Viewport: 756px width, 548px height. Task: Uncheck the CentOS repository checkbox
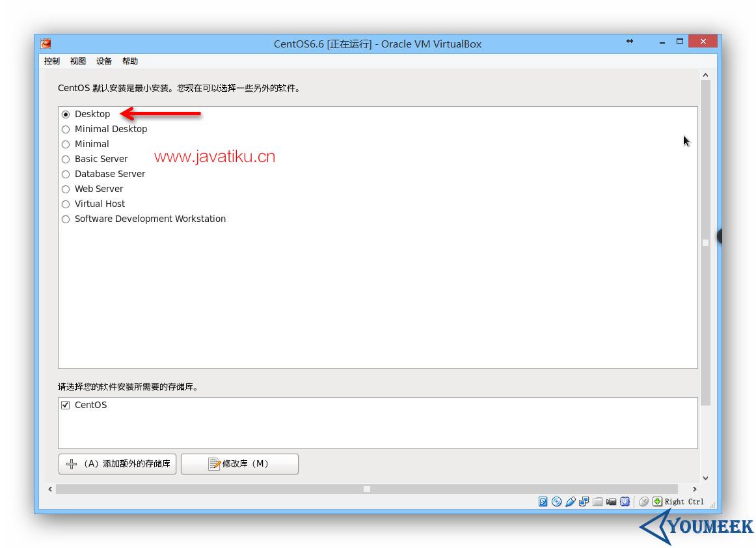pyautogui.click(x=66, y=405)
